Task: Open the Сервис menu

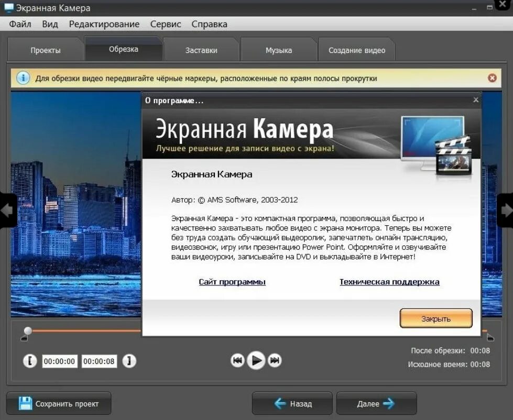Action: point(165,24)
